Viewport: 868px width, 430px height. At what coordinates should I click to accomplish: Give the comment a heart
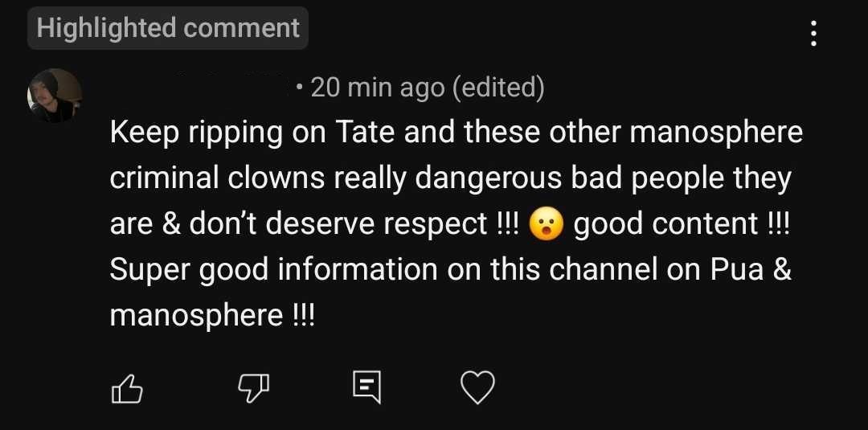(477, 390)
